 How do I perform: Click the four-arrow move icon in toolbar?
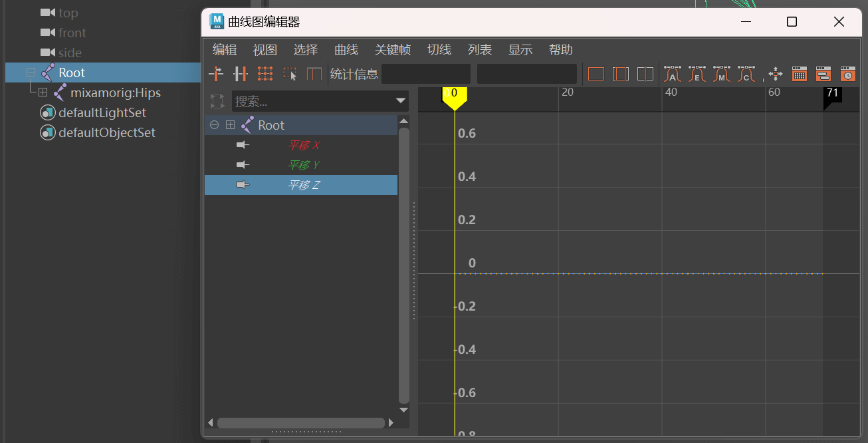tap(775, 74)
